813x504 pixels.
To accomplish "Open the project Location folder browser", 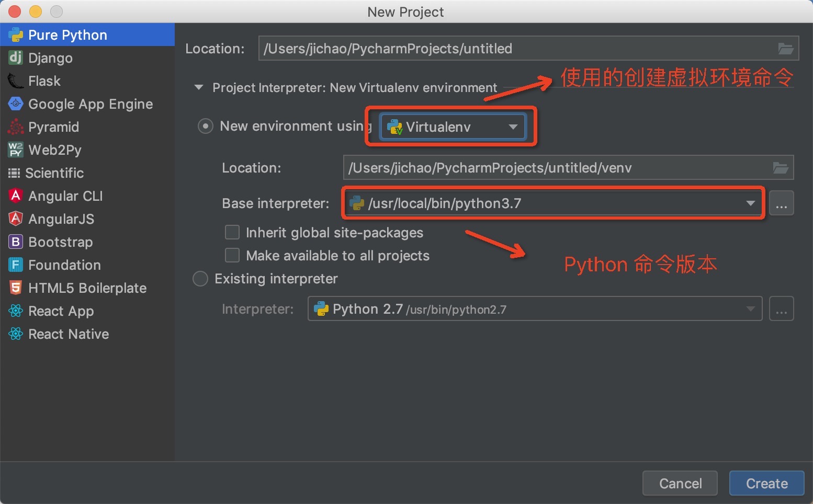I will click(785, 48).
